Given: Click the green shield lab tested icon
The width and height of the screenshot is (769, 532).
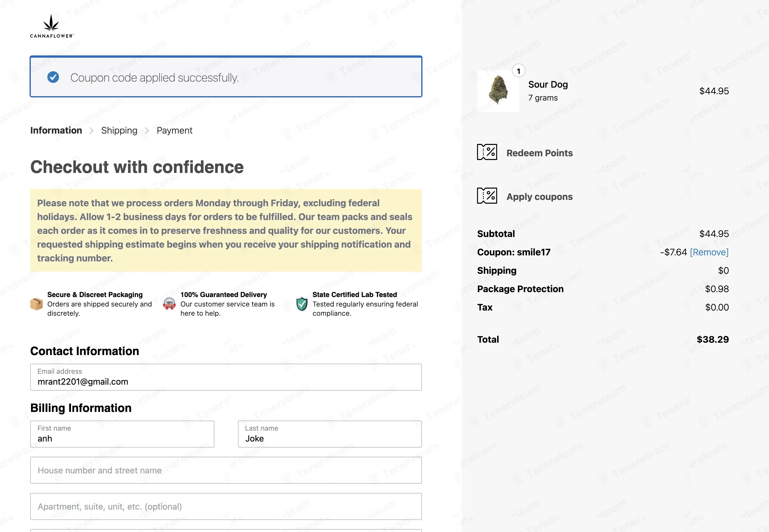Looking at the screenshot, I should point(302,304).
